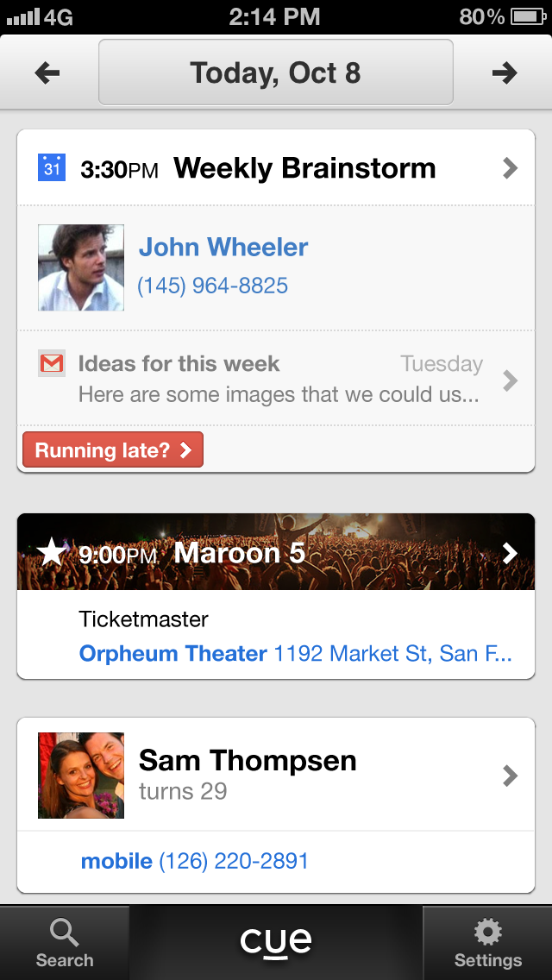Open Ideas for this week email chevron

510,380
